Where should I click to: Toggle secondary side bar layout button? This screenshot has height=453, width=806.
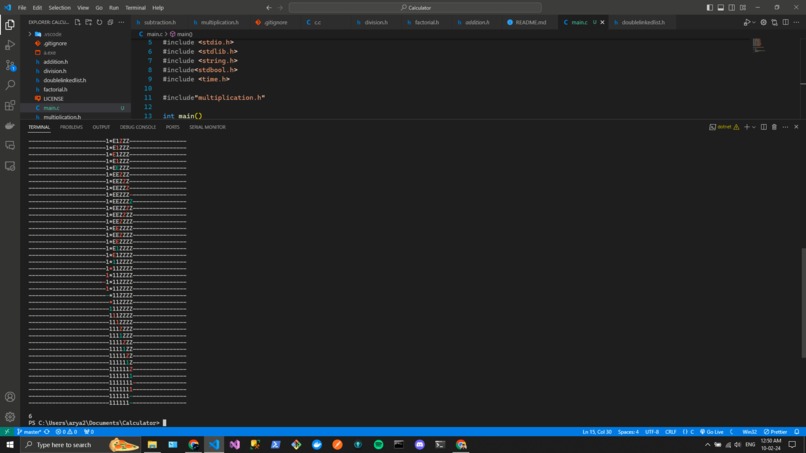pyautogui.click(x=731, y=8)
